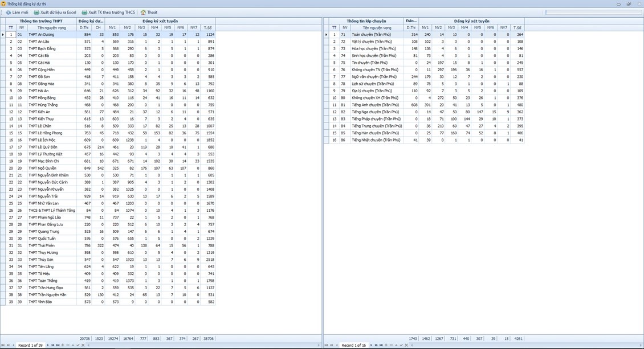Click the cancel edit (X) icon in left navigator
This screenshot has width=644, height=349.
point(83,345)
